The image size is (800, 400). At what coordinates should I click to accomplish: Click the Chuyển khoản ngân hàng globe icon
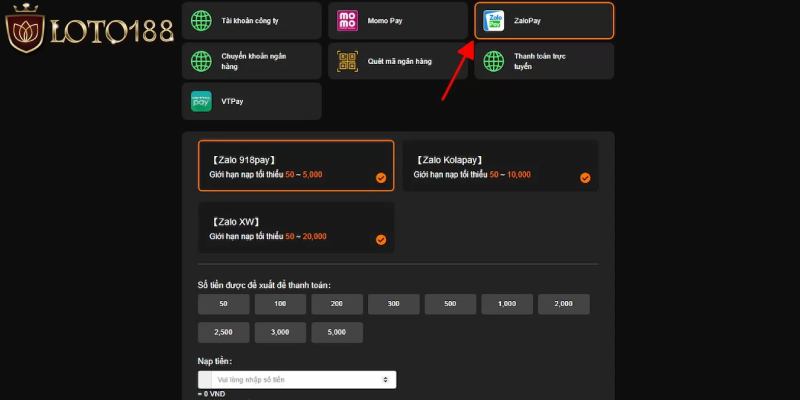(202, 61)
